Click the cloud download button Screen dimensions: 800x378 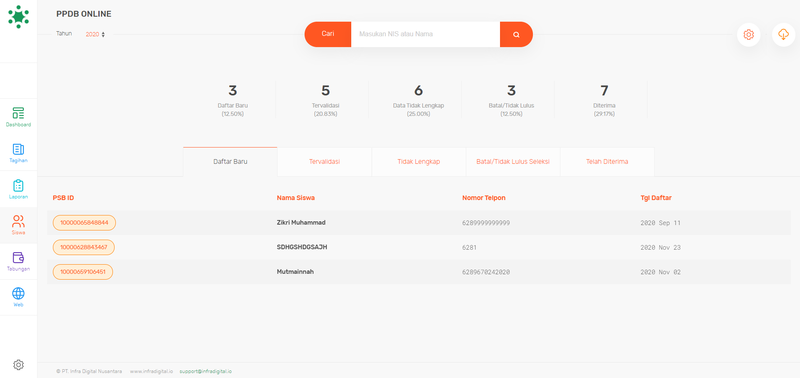[784, 35]
